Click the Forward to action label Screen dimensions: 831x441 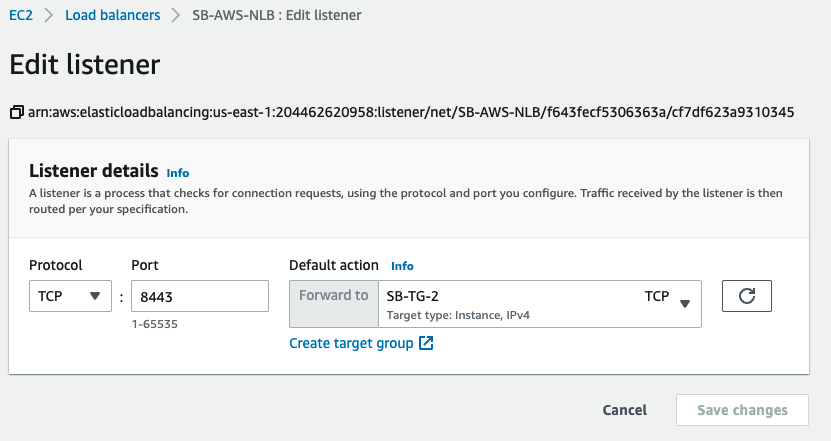333,296
